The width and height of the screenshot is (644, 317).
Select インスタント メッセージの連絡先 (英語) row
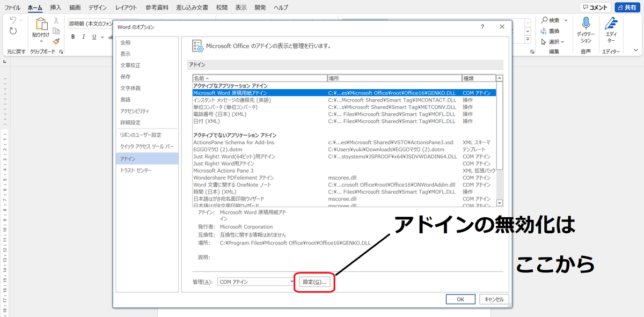344,100
